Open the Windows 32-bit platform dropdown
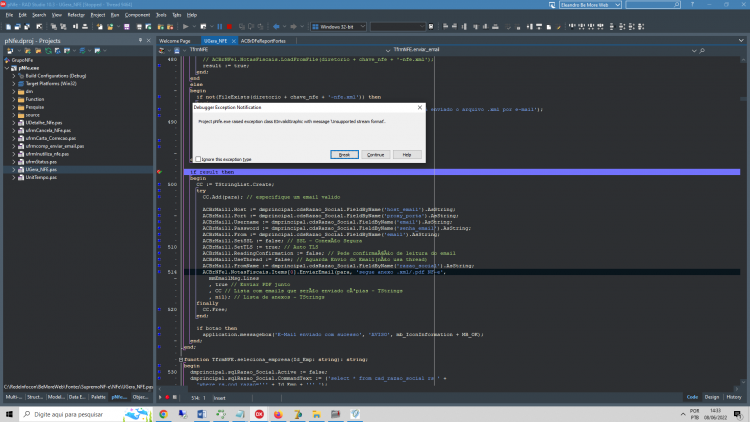The height and width of the screenshot is (422, 750). click(339, 27)
